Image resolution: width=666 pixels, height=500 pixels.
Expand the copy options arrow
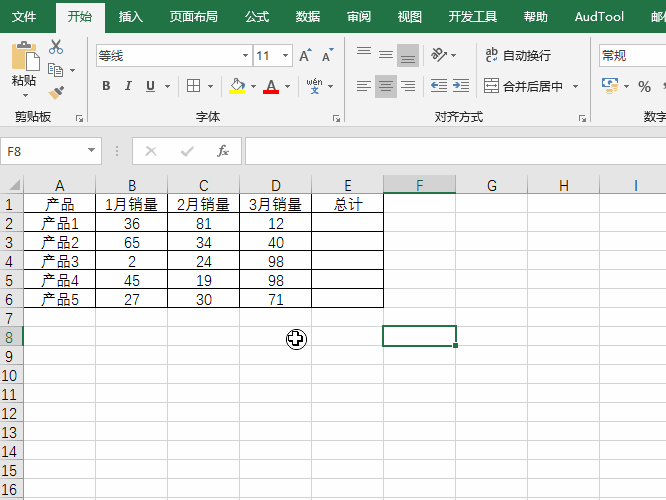point(73,70)
